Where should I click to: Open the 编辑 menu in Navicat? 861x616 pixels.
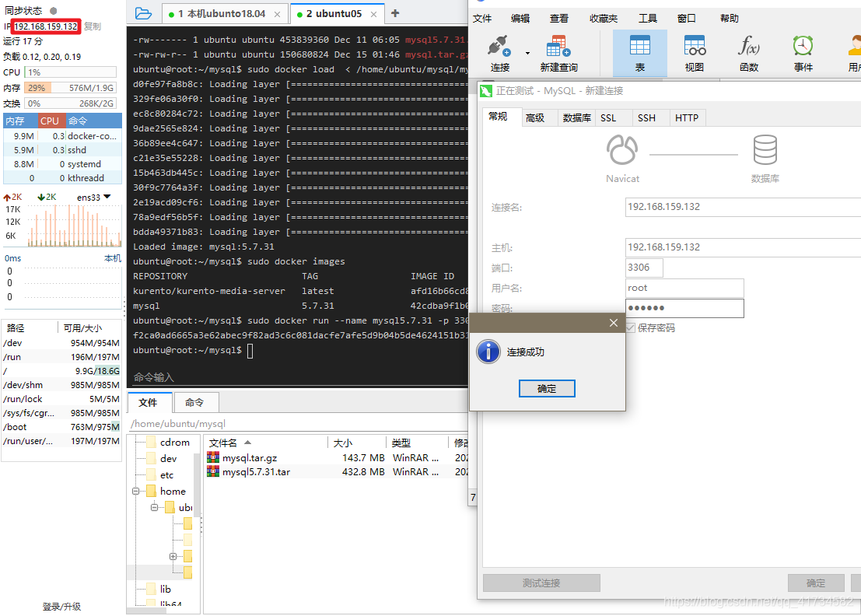tap(520, 18)
